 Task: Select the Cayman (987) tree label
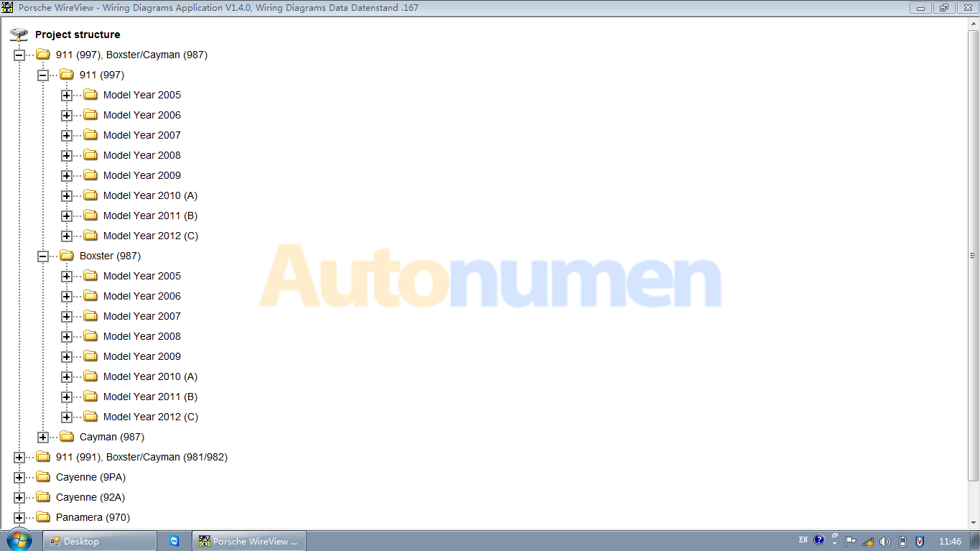point(112,437)
